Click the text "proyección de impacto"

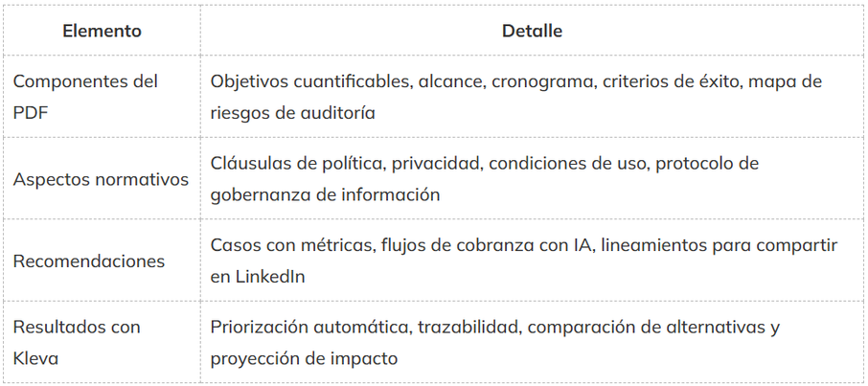click(304, 359)
